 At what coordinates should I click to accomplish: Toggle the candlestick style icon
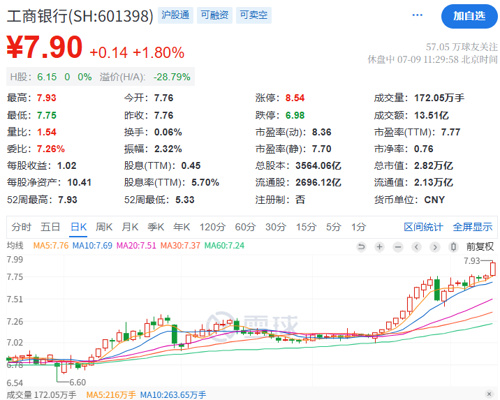453,247
